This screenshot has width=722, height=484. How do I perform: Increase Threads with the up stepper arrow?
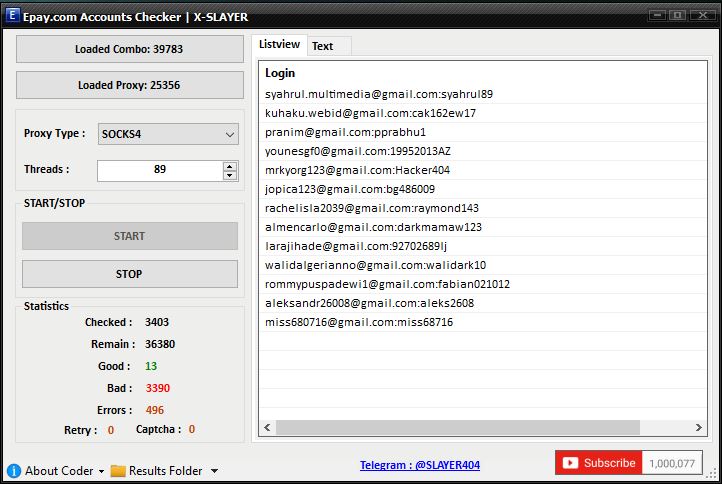[x=230, y=166]
